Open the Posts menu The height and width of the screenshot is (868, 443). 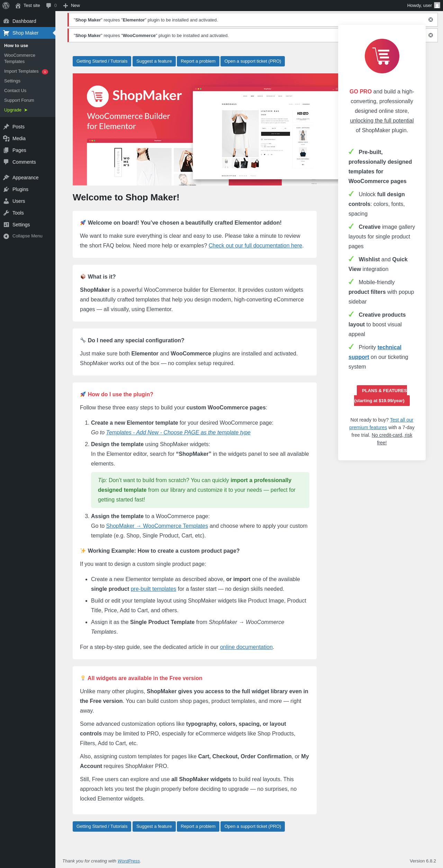pyautogui.click(x=28, y=127)
